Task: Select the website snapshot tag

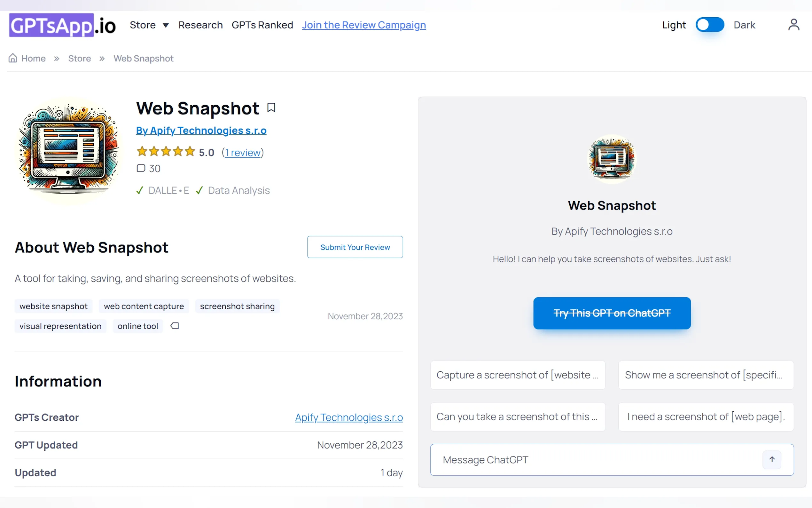Action: tap(53, 306)
